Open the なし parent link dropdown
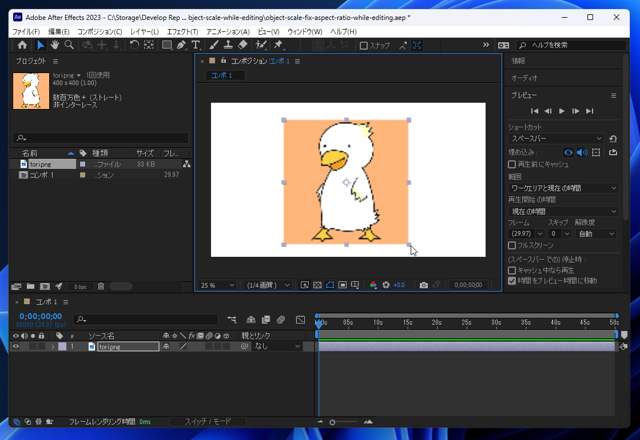Image resolution: width=640 pixels, height=440 pixels. click(277, 347)
